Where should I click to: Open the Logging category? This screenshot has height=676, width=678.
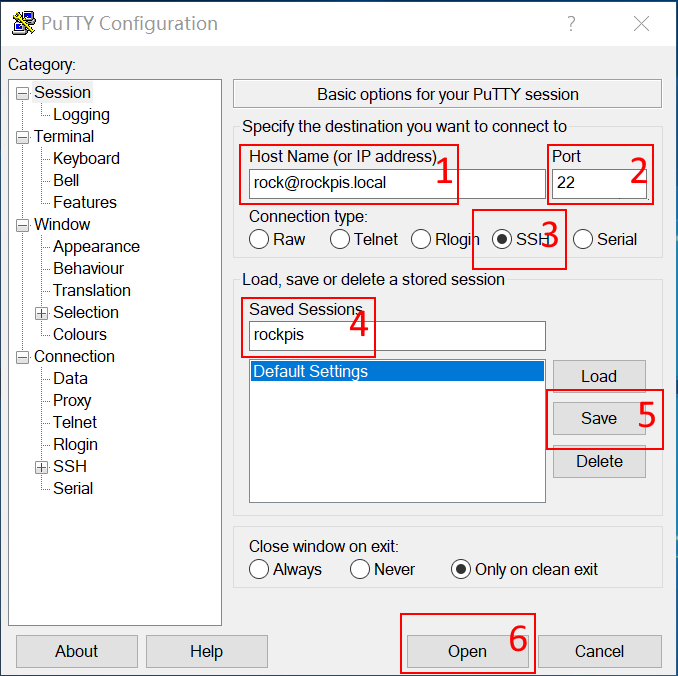pos(81,115)
